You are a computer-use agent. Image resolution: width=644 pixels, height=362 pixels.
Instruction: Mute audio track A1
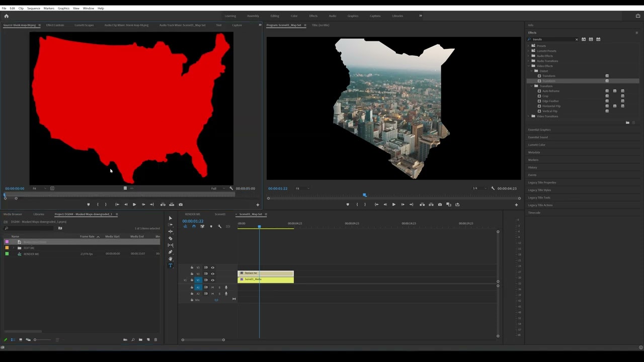click(x=213, y=288)
